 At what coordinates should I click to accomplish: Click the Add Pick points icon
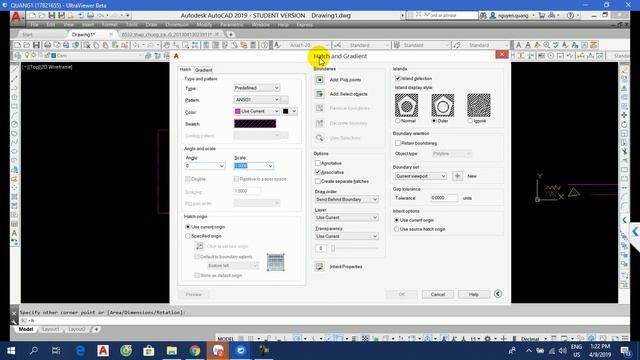coord(320,80)
